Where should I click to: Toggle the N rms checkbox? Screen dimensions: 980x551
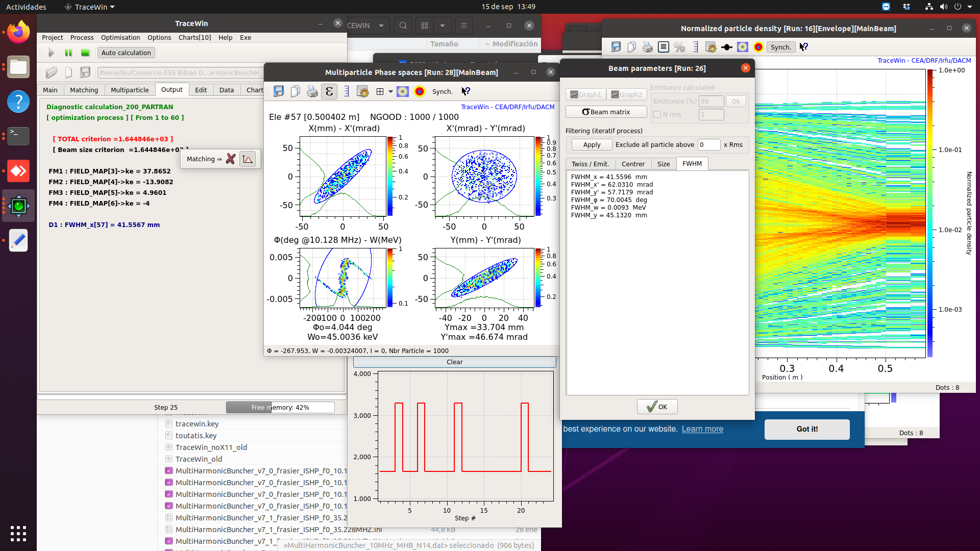click(x=657, y=114)
